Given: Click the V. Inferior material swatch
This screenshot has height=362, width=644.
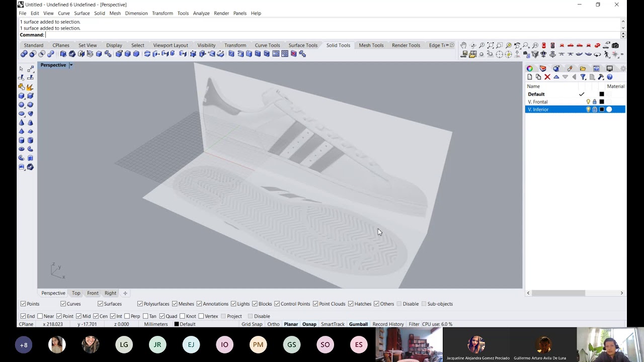Looking at the screenshot, I should (609, 110).
